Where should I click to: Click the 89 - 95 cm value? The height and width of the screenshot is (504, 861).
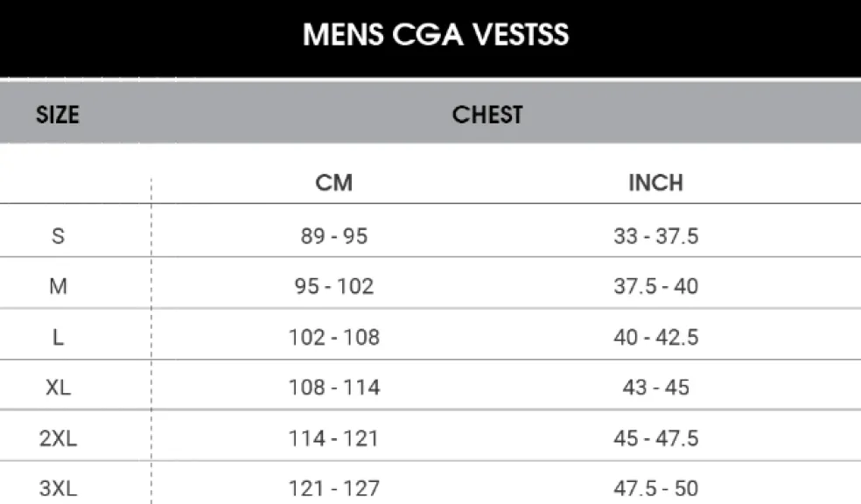tap(334, 236)
